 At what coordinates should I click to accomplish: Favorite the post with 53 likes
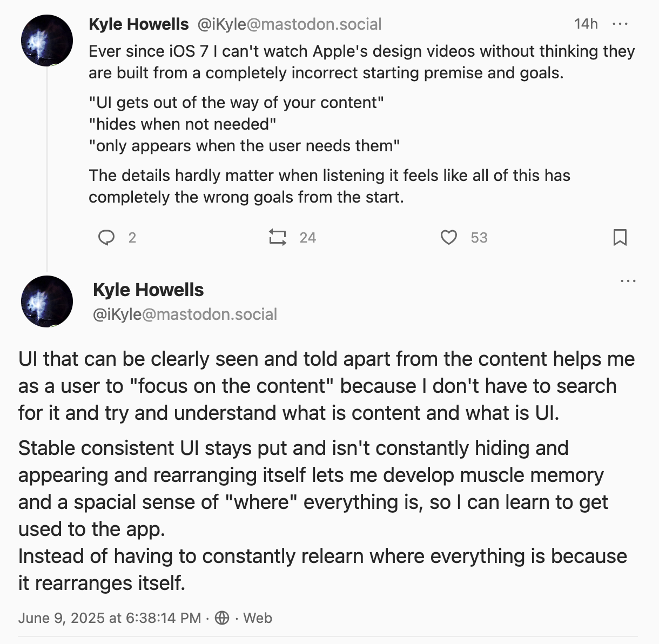pyautogui.click(x=448, y=237)
